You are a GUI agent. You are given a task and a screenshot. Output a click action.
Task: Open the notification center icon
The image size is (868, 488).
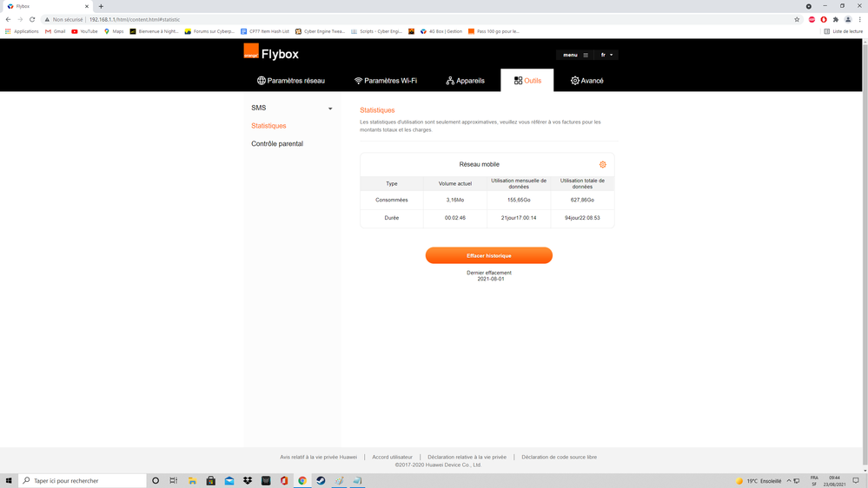856,481
